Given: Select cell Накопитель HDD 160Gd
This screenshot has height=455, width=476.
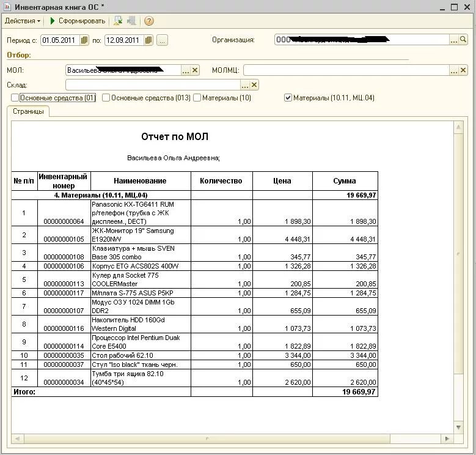Looking at the screenshot, I should point(141,324).
